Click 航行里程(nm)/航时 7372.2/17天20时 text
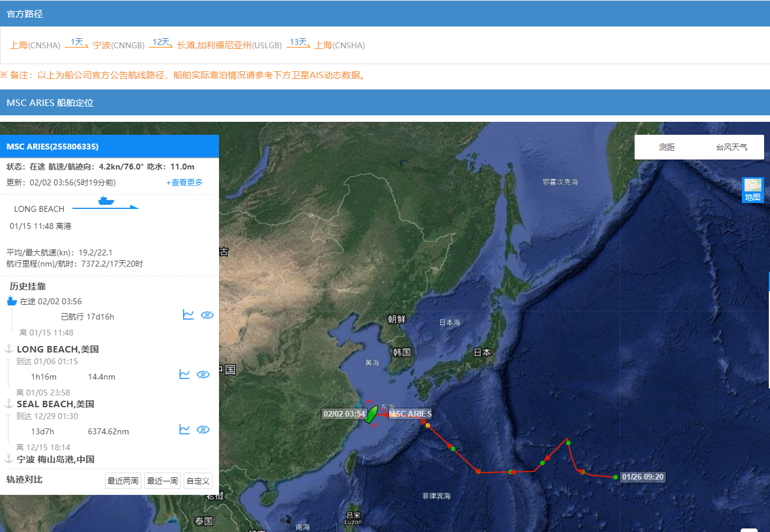Image resolution: width=770 pixels, height=532 pixels. [75, 264]
